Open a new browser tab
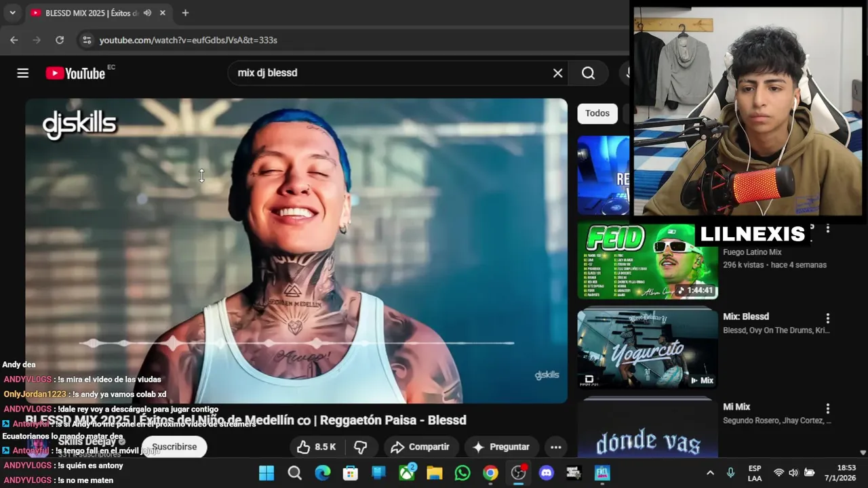 pos(185,13)
